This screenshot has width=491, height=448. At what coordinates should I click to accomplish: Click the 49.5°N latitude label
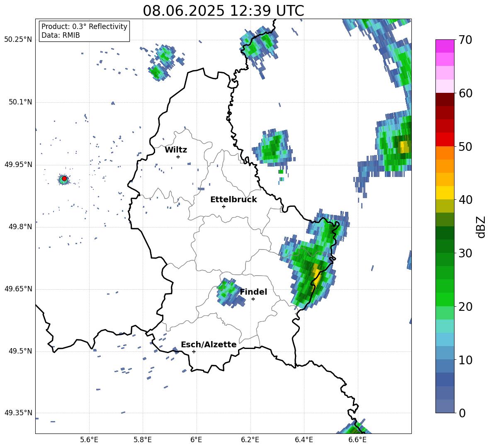tap(20, 351)
